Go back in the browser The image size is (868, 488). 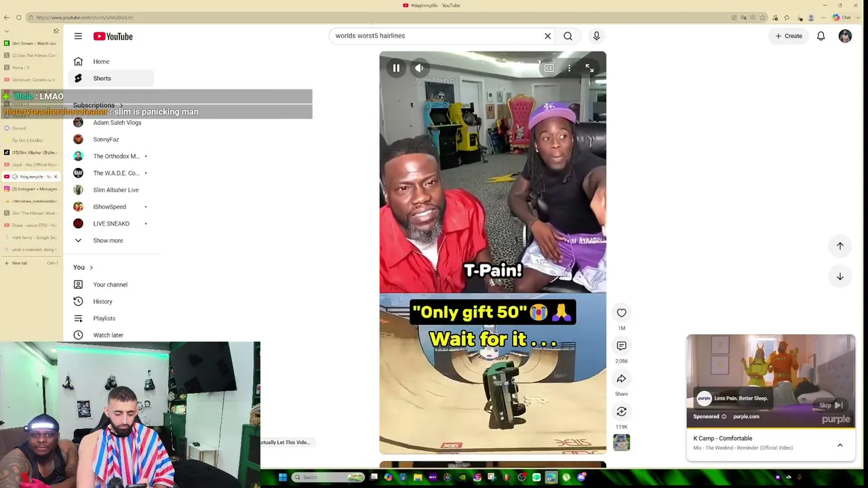7,18
